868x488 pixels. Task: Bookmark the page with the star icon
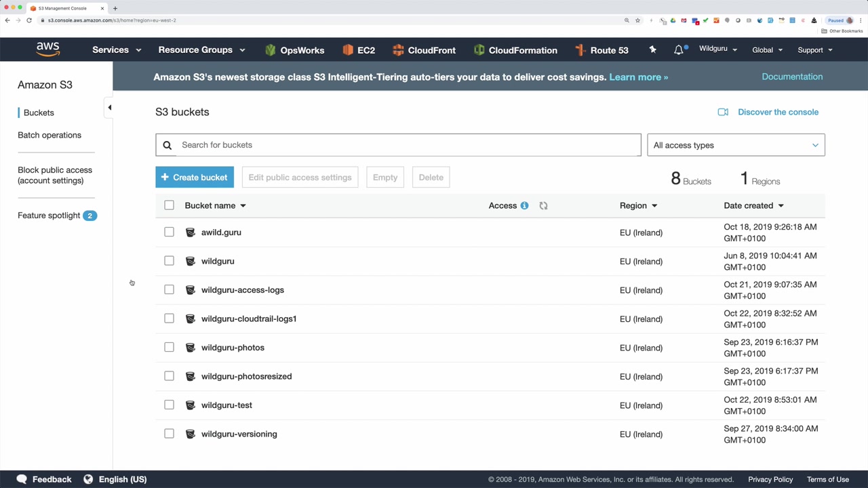[637, 20]
